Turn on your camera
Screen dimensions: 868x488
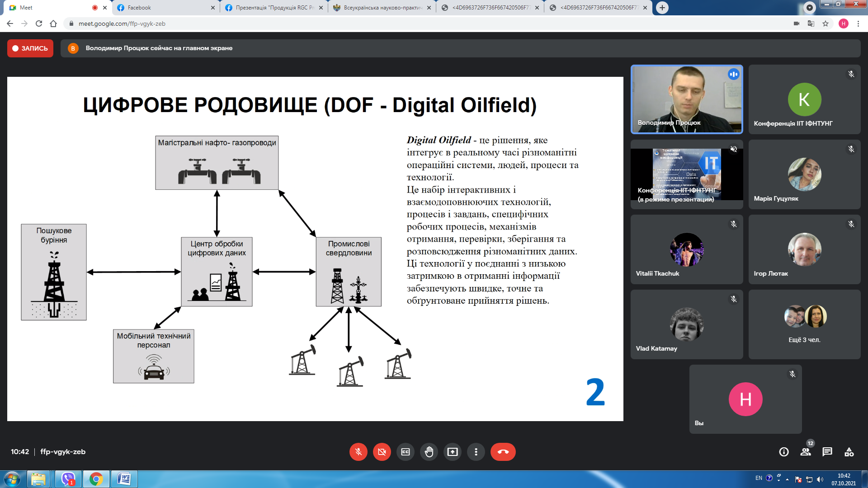(x=382, y=452)
